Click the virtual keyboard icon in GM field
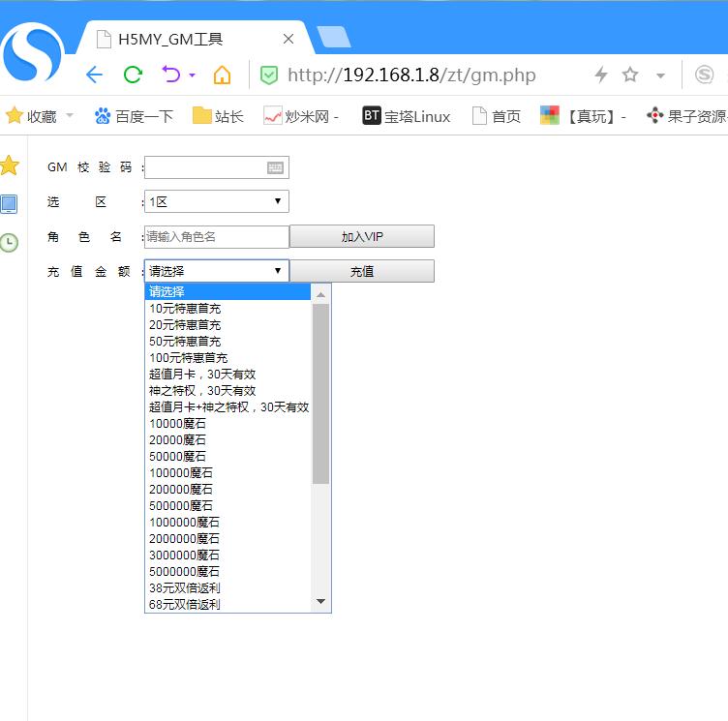The width and height of the screenshot is (728, 721). click(276, 167)
